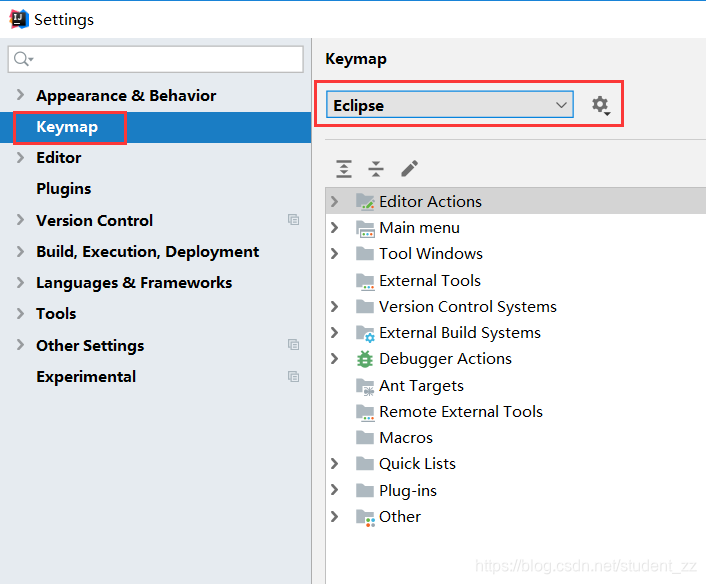The width and height of the screenshot is (706, 584).
Task: Expand the Plug-ins tree node
Action: tap(334, 490)
